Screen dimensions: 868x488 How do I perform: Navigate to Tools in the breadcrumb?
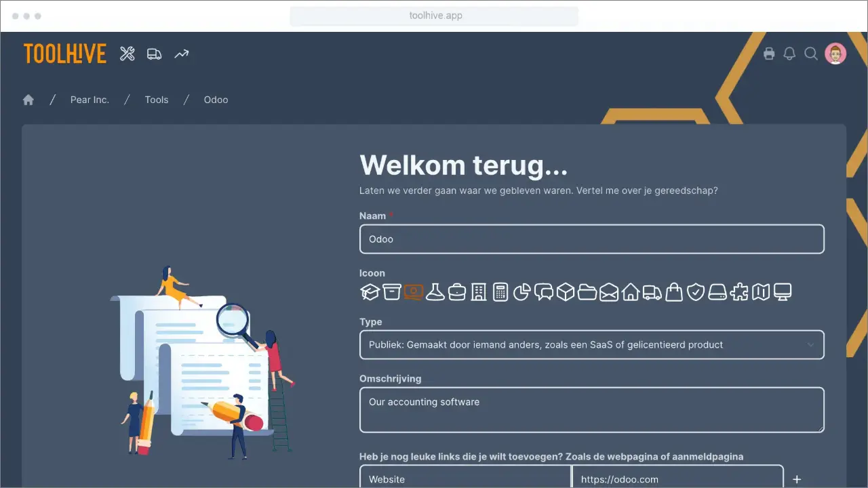[x=156, y=100]
